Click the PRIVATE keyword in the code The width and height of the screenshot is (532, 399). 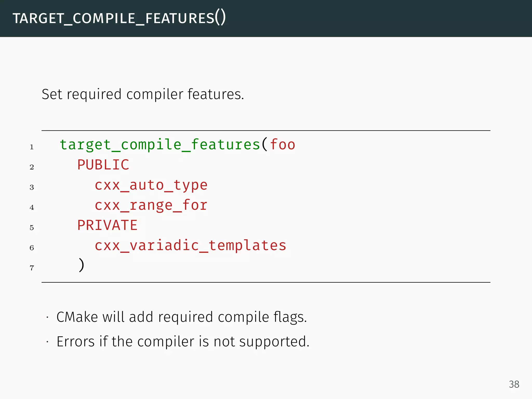coord(107,225)
